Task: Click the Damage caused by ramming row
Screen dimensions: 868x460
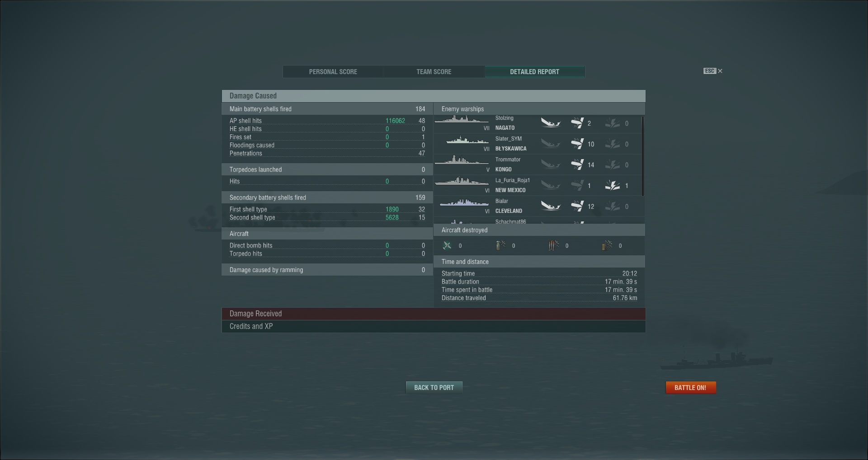Action: (x=327, y=270)
